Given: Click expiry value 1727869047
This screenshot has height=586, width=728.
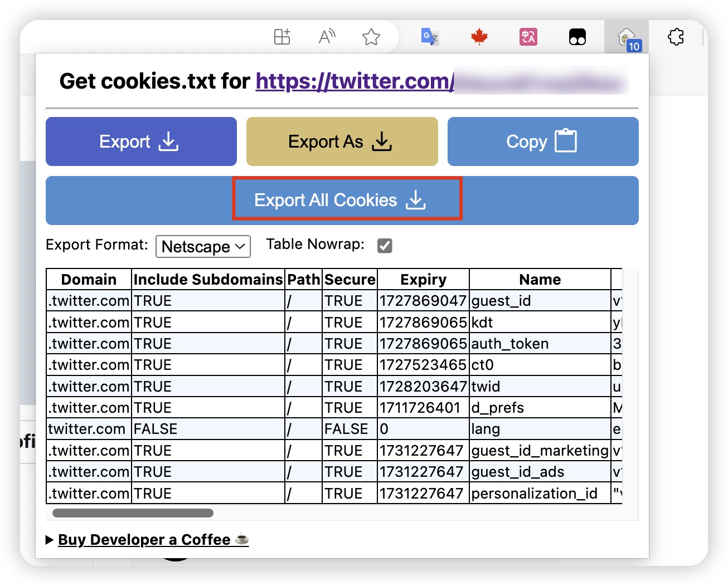Looking at the screenshot, I should coord(423,301).
